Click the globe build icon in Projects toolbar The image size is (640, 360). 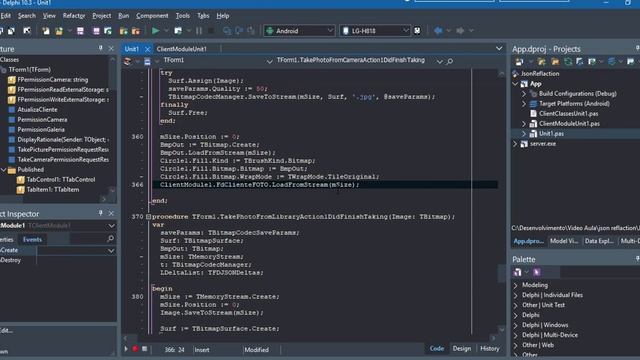point(611,62)
